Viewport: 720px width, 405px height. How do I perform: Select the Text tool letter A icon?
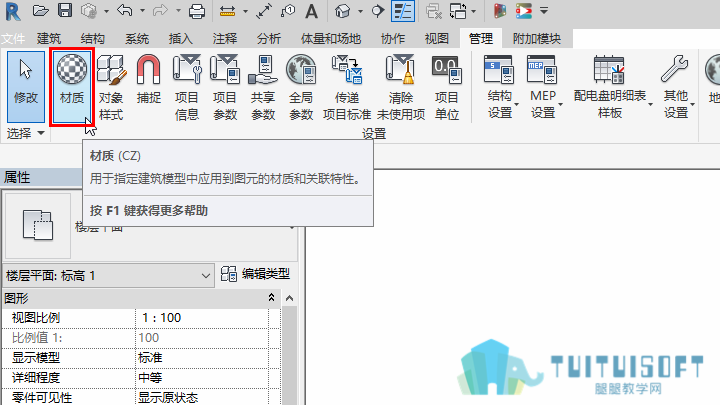tap(311, 11)
